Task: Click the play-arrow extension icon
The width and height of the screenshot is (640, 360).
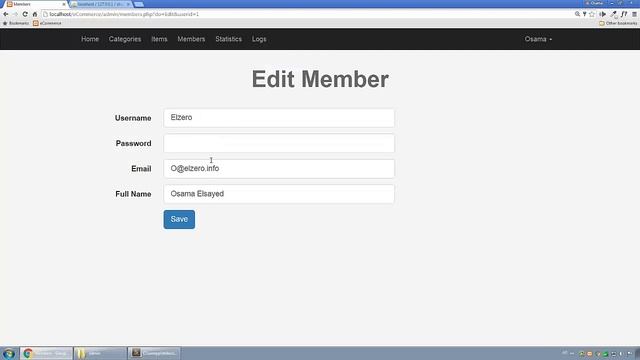Action: pos(602,14)
